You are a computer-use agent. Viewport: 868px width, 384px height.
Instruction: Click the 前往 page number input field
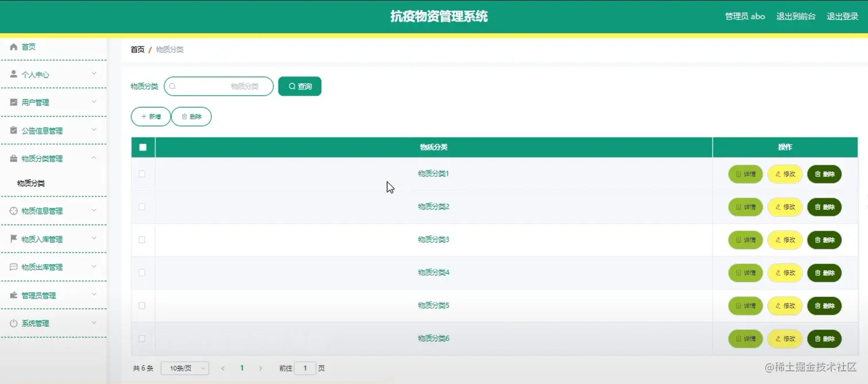[305, 368]
